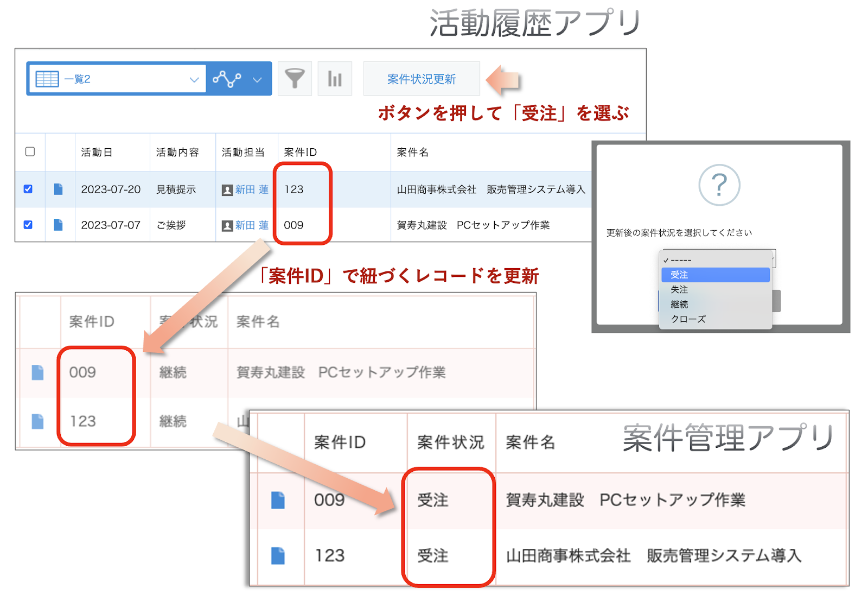868x608 pixels.
Task: Click 新田 蓮 link in the ご挨拶 row
Action: click(x=252, y=225)
